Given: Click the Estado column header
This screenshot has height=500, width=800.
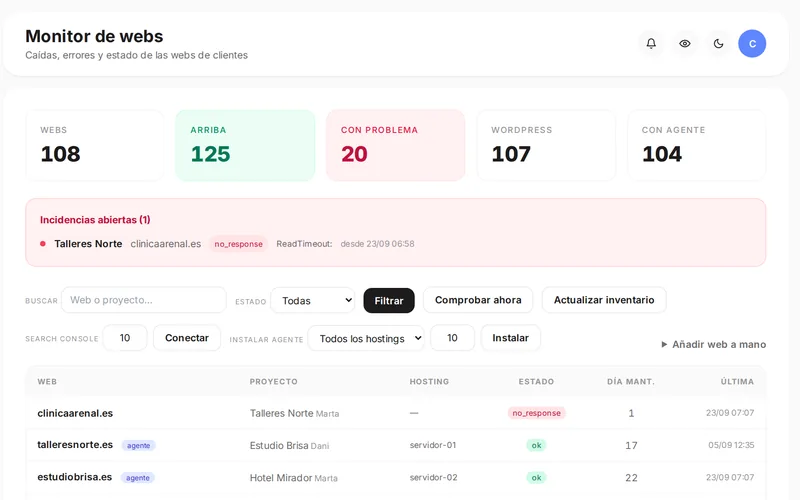Looking at the screenshot, I should [536, 382].
